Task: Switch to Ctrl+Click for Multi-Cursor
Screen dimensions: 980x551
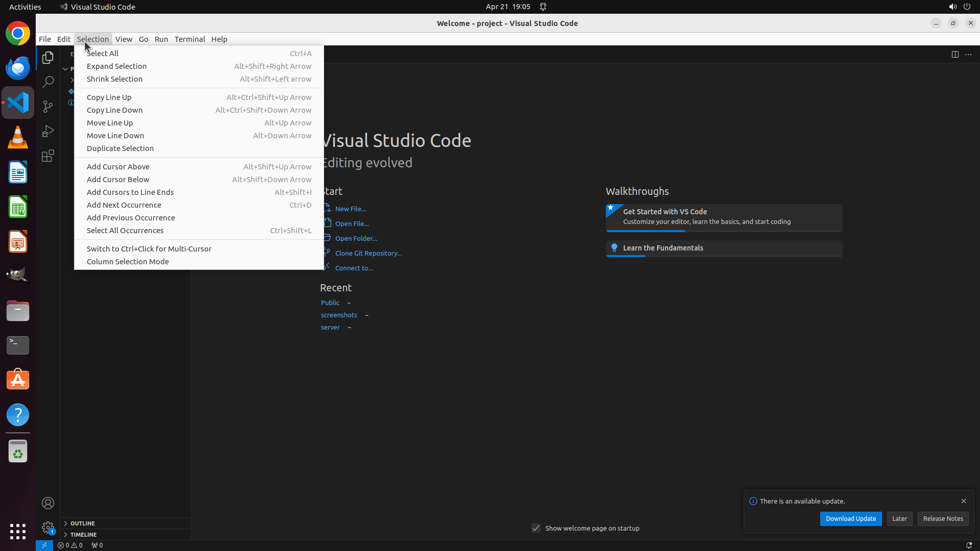Action: coord(149,248)
